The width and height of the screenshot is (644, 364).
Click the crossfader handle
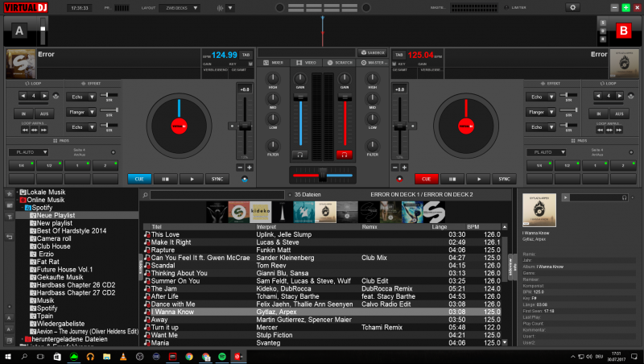click(323, 176)
